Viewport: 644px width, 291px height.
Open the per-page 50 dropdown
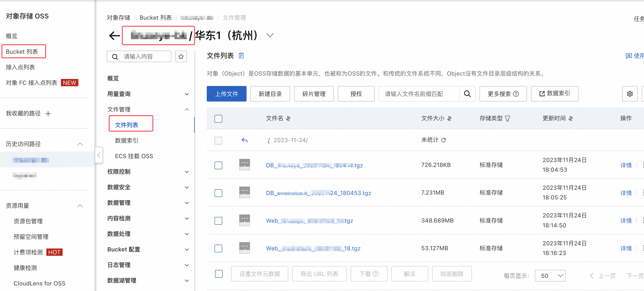[550, 276]
